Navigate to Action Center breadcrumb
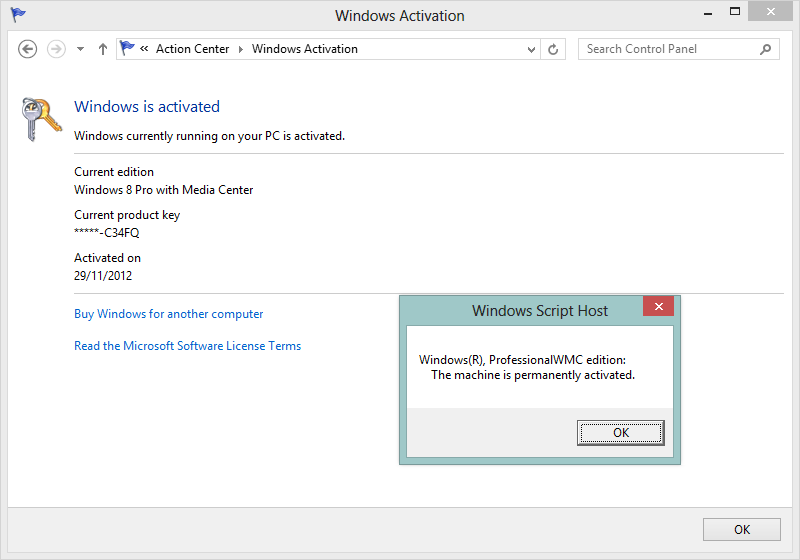Image resolution: width=800 pixels, height=560 pixels. tap(192, 49)
